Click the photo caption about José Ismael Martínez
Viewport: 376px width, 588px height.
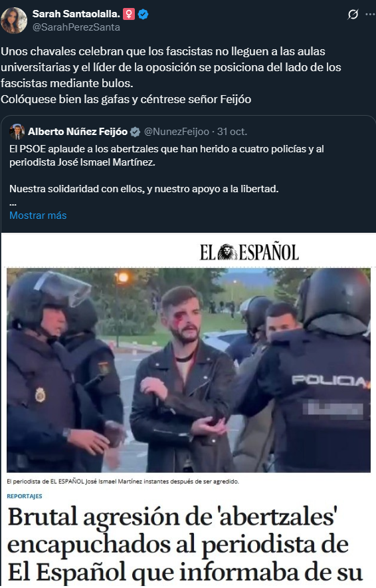tap(123, 481)
